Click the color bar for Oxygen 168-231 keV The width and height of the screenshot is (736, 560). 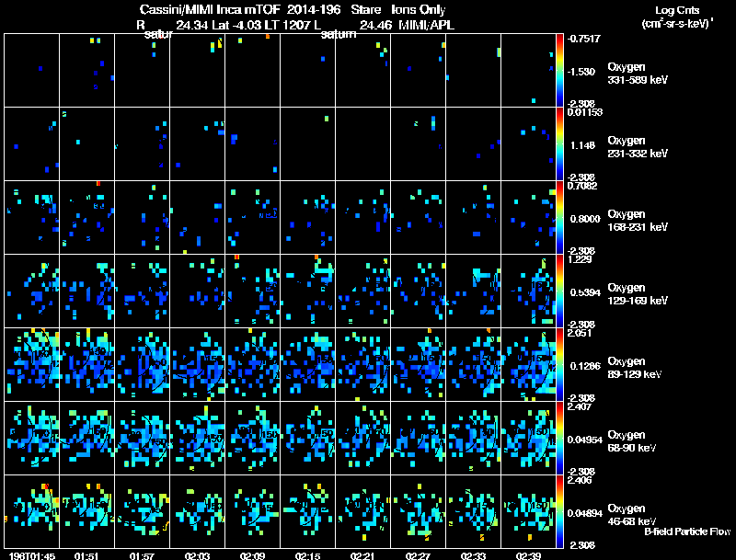point(560,218)
